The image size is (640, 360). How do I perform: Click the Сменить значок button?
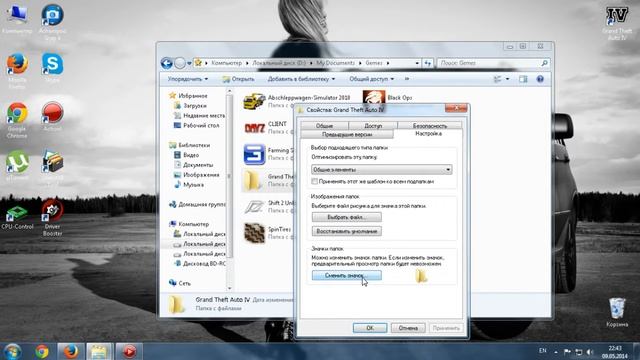click(x=347, y=276)
